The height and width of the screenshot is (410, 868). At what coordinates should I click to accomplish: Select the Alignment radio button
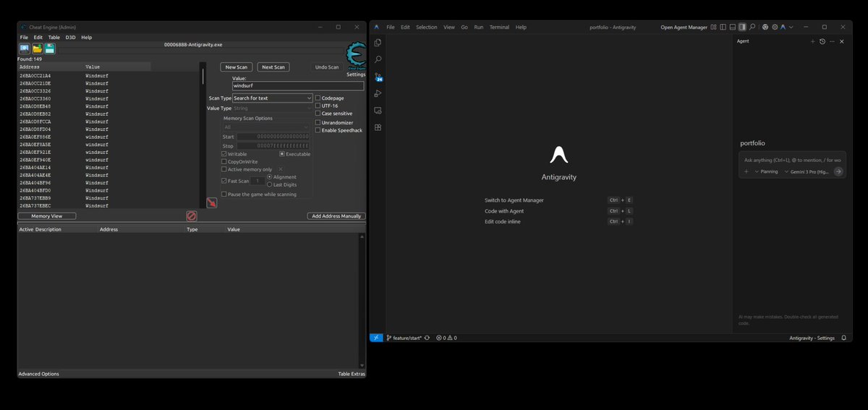[x=270, y=177]
